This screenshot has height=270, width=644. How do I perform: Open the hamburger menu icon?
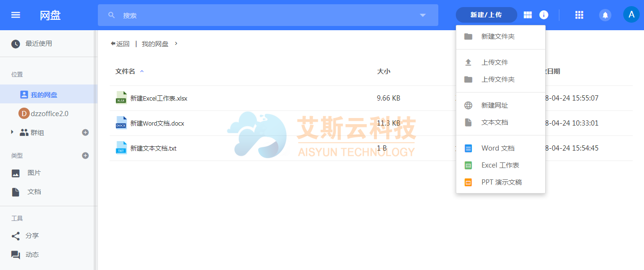point(16,15)
